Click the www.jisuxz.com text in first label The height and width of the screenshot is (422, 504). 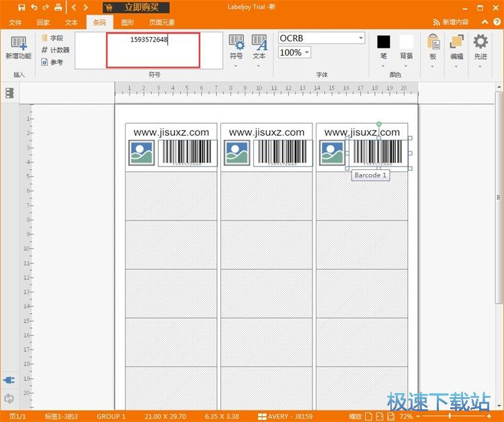[x=171, y=132]
